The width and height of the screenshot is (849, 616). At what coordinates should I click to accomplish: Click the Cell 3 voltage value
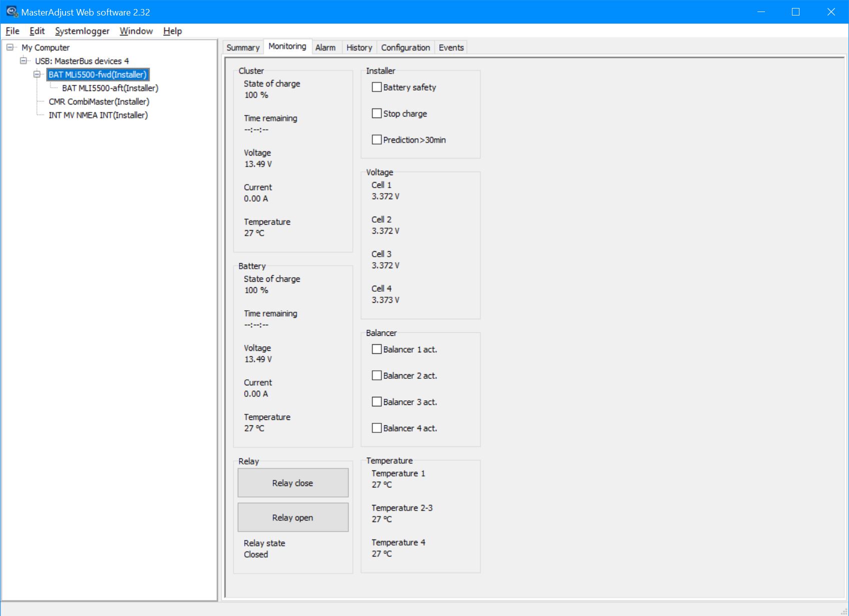[385, 265]
